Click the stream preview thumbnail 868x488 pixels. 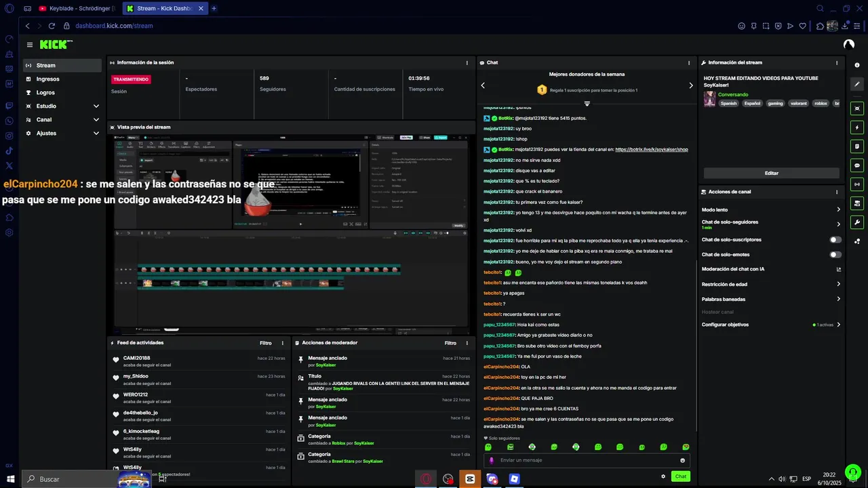pyautogui.click(x=291, y=233)
